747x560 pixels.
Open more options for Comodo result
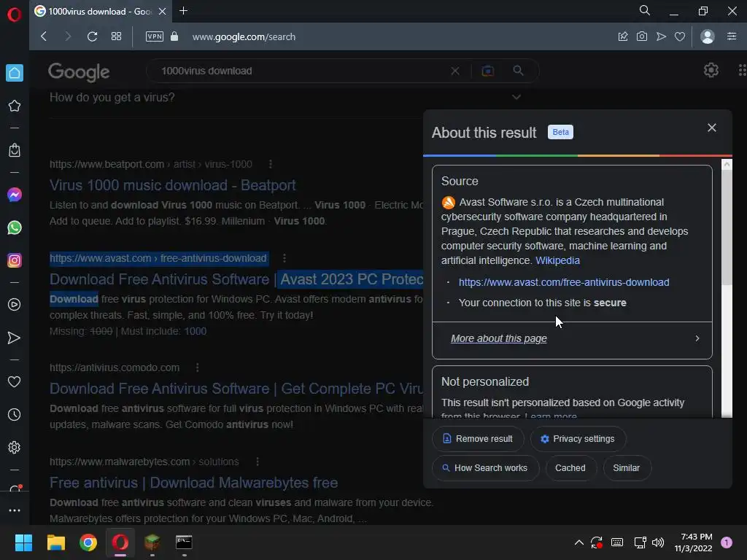pyautogui.click(x=197, y=367)
